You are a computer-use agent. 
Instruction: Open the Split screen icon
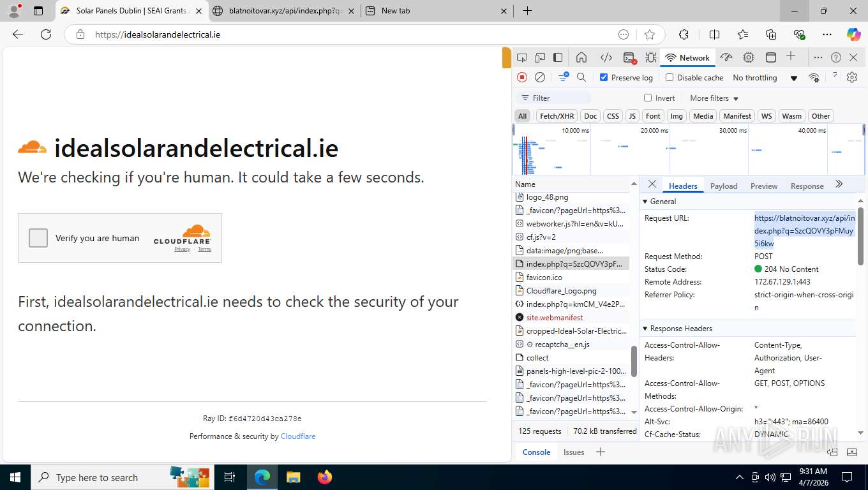click(x=715, y=34)
